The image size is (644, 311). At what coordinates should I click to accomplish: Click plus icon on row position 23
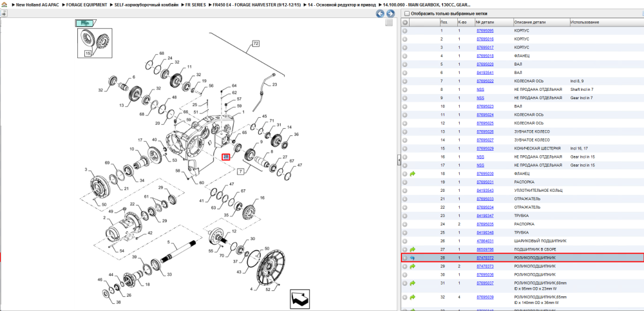coord(405,216)
